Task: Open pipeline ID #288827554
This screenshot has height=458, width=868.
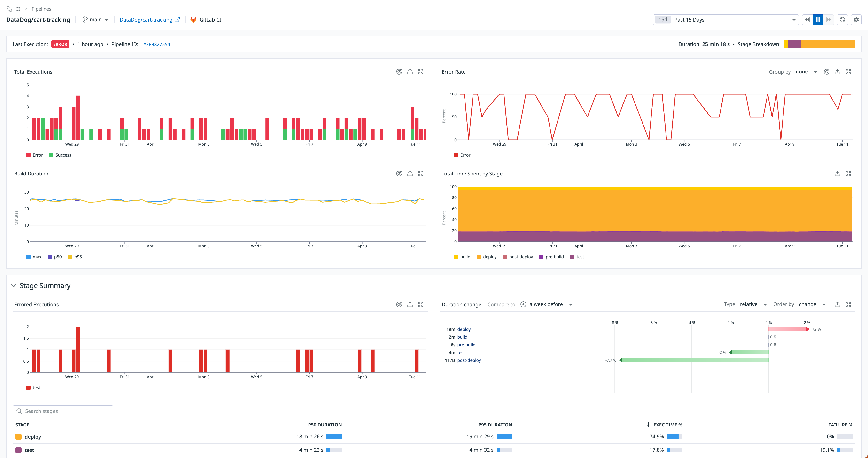Action: click(x=156, y=44)
